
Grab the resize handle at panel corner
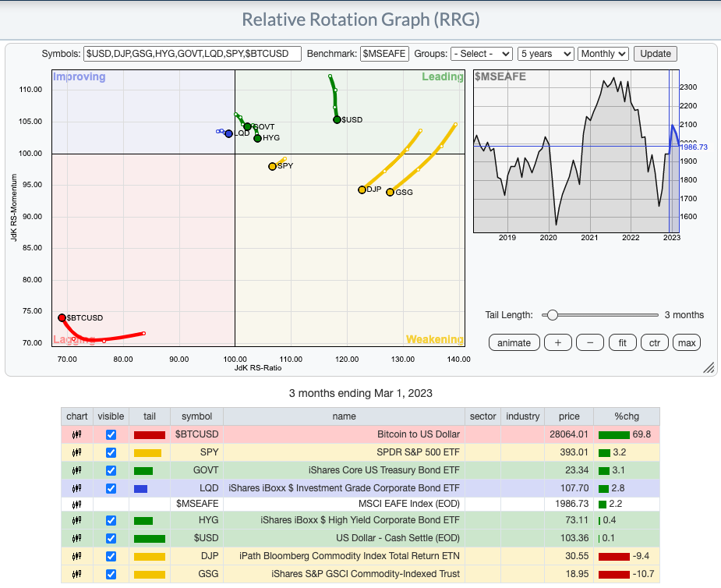tap(709, 367)
